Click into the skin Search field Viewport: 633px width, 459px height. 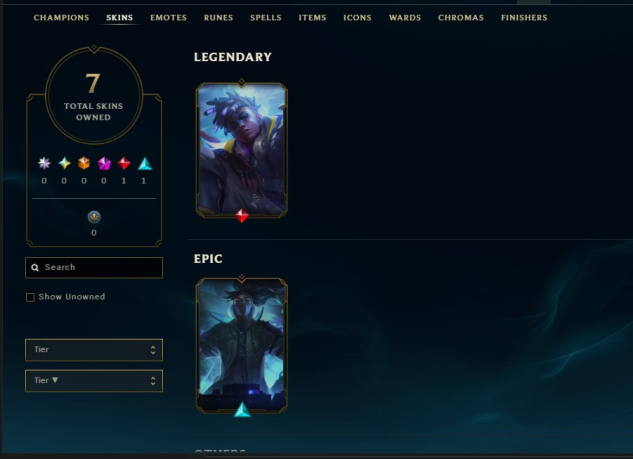(x=94, y=268)
